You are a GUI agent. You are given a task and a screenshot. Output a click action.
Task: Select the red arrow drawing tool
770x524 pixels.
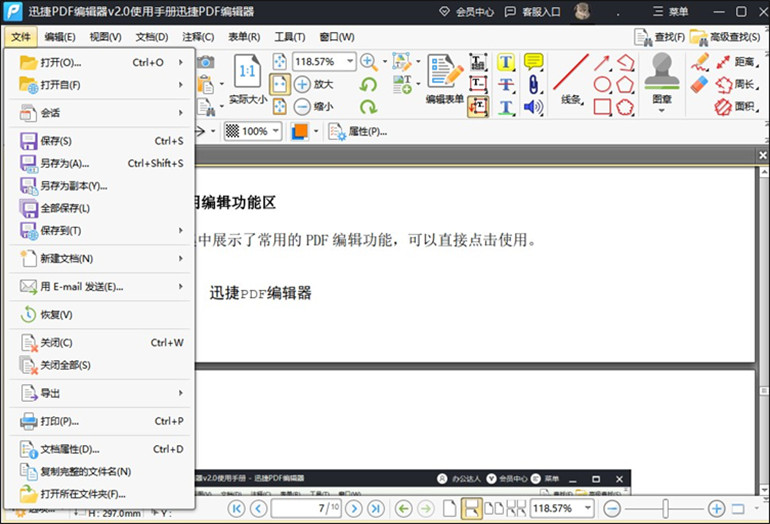click(602, 62)
